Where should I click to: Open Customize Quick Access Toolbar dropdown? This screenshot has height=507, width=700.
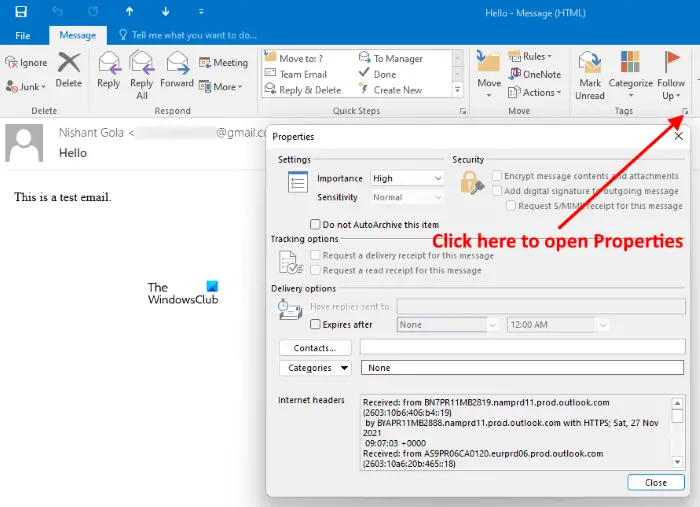tap(201, 12)
